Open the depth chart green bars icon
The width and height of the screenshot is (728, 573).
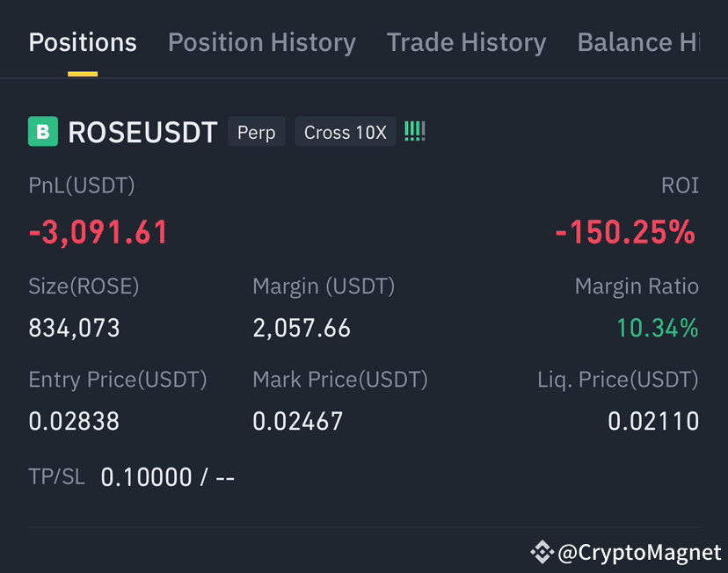[413, 131]
